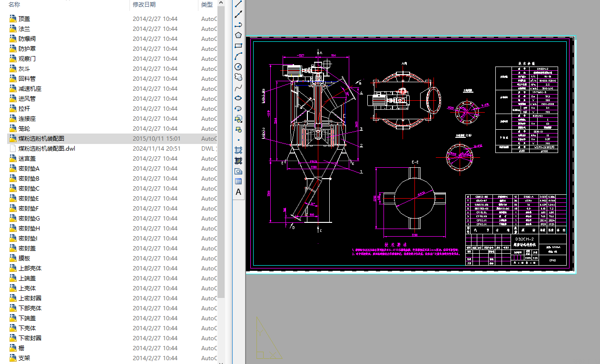600x364 pixels.
Task: Select the Gradient fill tool
Action: click(x=238, y=161)
